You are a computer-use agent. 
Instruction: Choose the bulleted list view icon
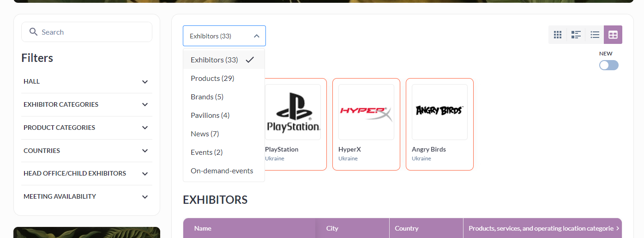pyautogui.click(x=595, y=35)
